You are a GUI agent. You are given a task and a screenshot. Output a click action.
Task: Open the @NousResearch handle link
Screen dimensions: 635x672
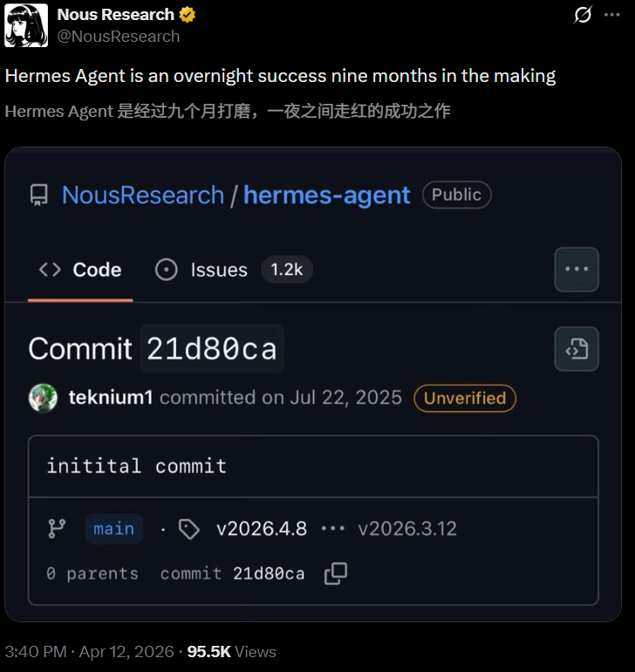[x=118, y=36]
